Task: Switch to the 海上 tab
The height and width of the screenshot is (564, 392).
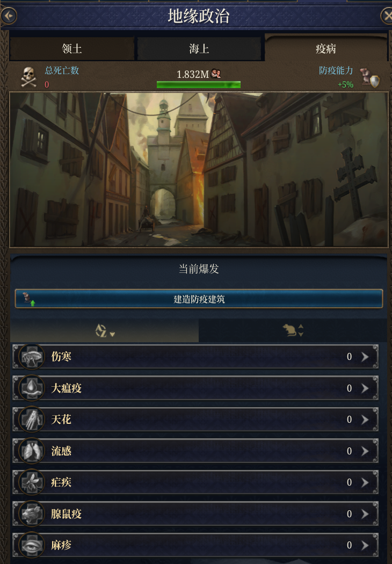Action: [199, 48]
